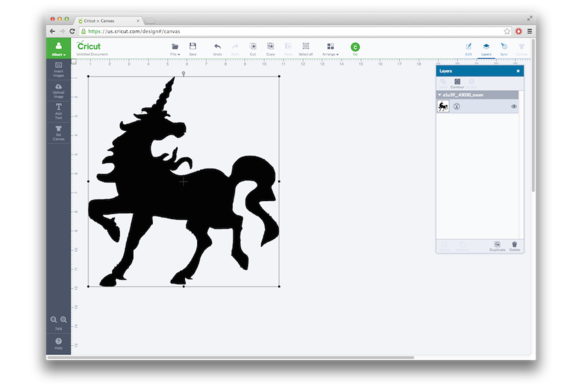Click the layer cut-type scissors icon
The width and height of the screenshot is (580, 388).
[x=457, y=107]
